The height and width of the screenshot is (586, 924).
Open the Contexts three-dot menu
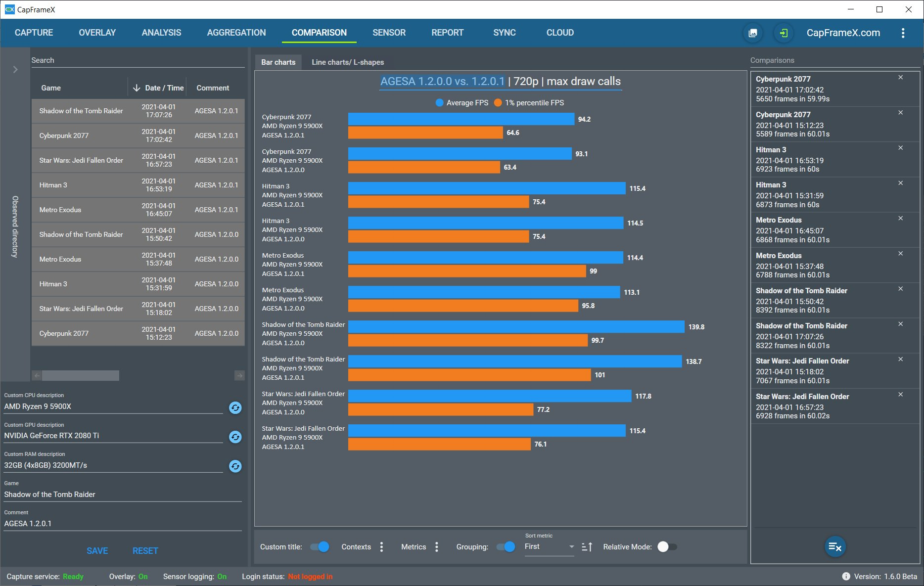coord(381,547)
